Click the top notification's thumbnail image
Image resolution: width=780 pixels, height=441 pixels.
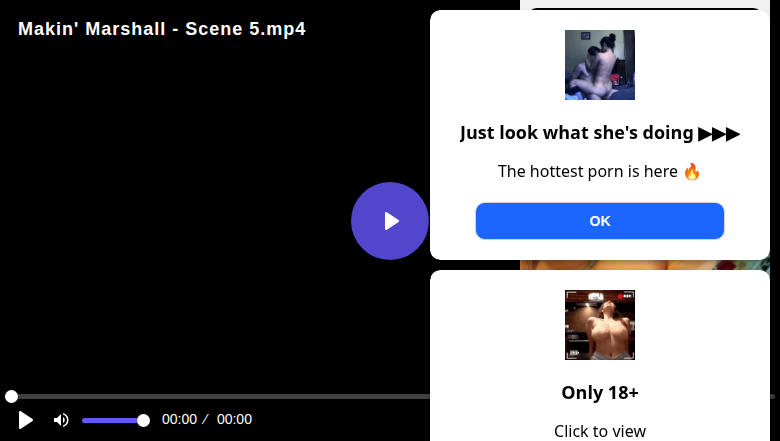[600, 65]
